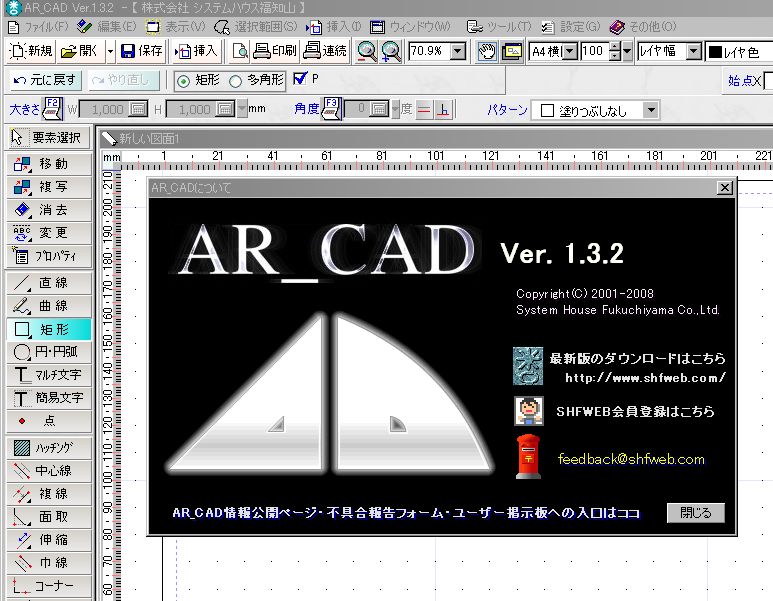Click the 元に戻す undo button

pos(45,80)
